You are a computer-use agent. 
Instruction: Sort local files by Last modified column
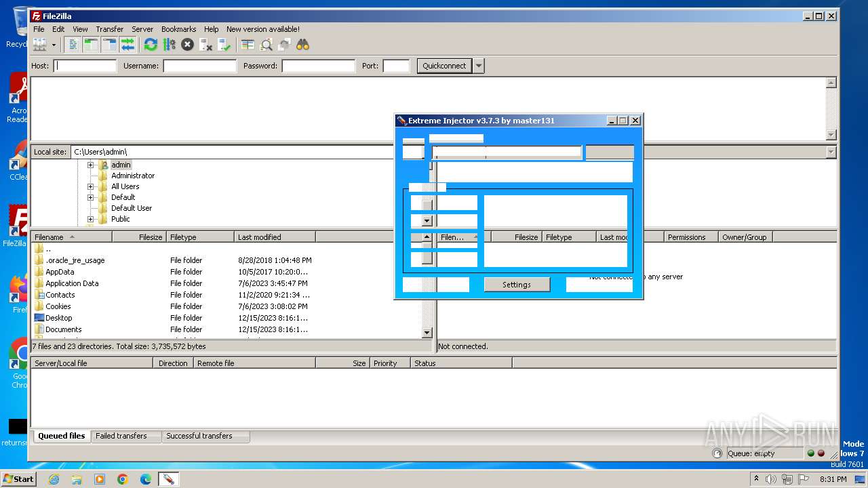[x=275, y=237]
